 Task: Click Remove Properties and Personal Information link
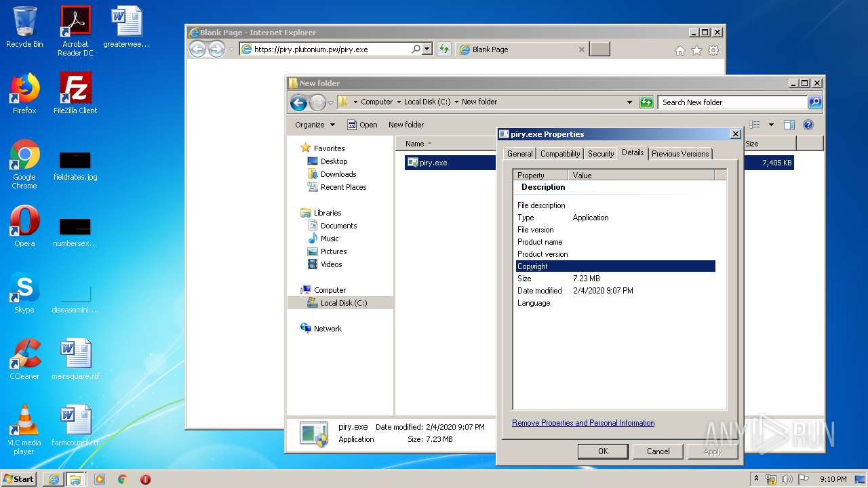pos(583,423)
